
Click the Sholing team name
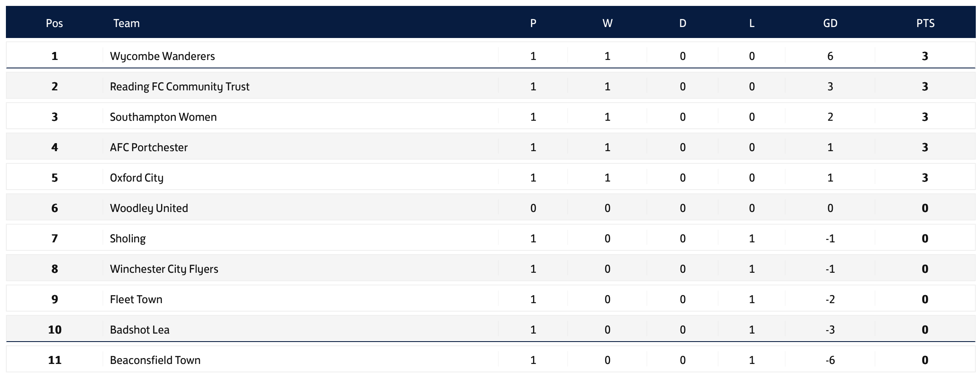pyautogui.click(x=128, y=239)
